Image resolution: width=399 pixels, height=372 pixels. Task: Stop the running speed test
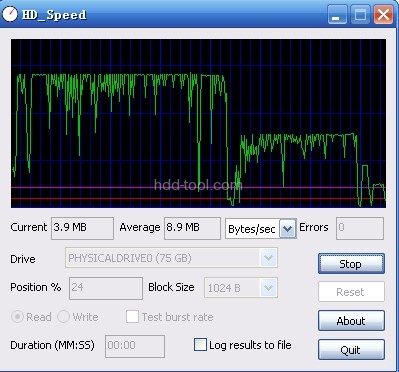pyautogui.click(x=351, y=264)
